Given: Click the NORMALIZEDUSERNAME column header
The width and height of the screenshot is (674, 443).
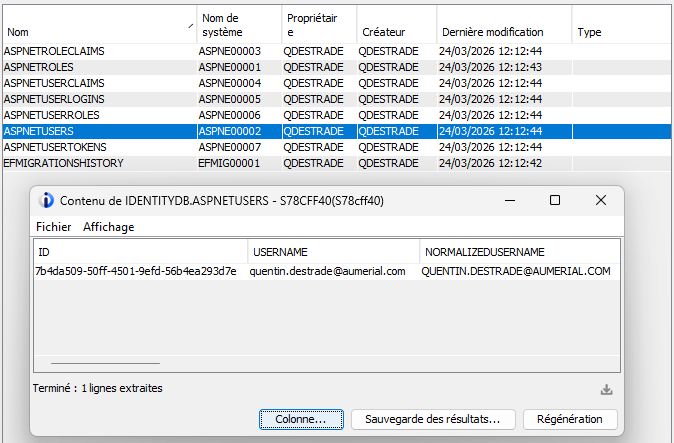Looking at the screenshot, I should (x=520, y=252).
